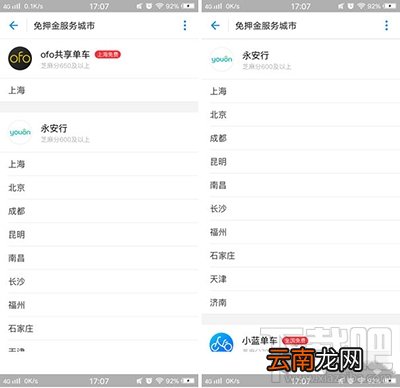This screenshot has width=400, height=388.
Task: Select 永安行 title in left screen
Action: click(54, 128)
